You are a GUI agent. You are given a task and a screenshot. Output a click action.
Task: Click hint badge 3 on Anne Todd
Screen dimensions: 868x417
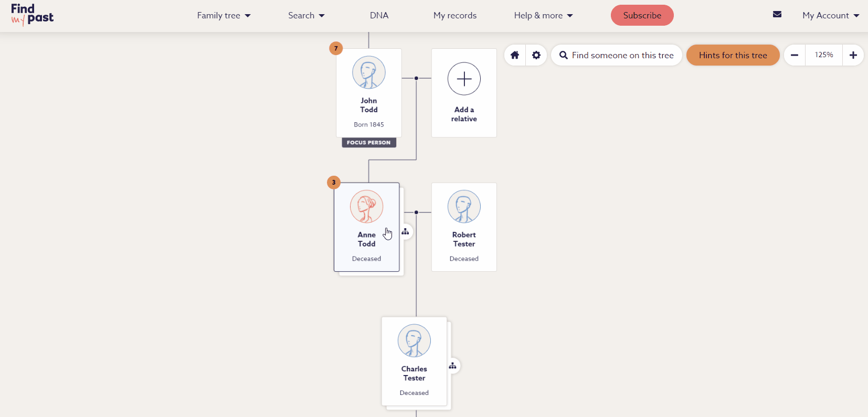click(334, 183)
